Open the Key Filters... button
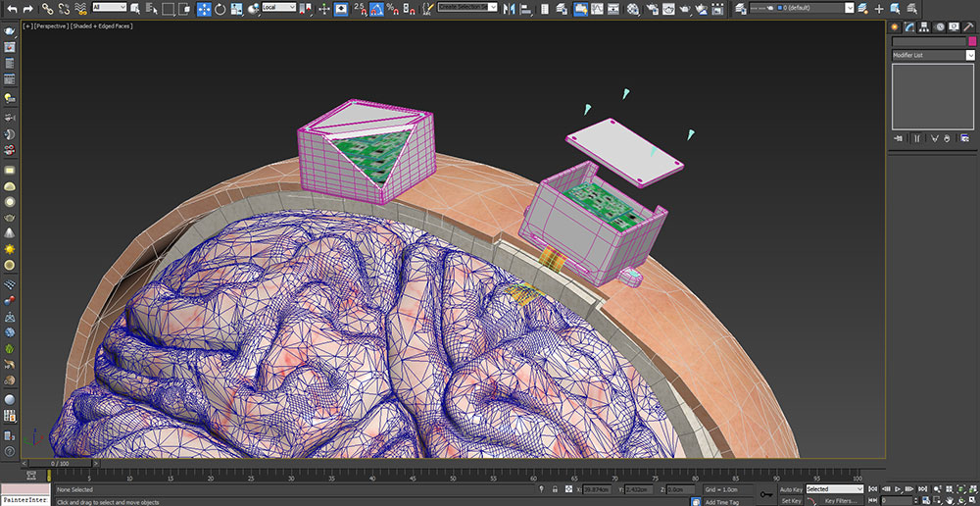980x506 pixels. (843, 500)
